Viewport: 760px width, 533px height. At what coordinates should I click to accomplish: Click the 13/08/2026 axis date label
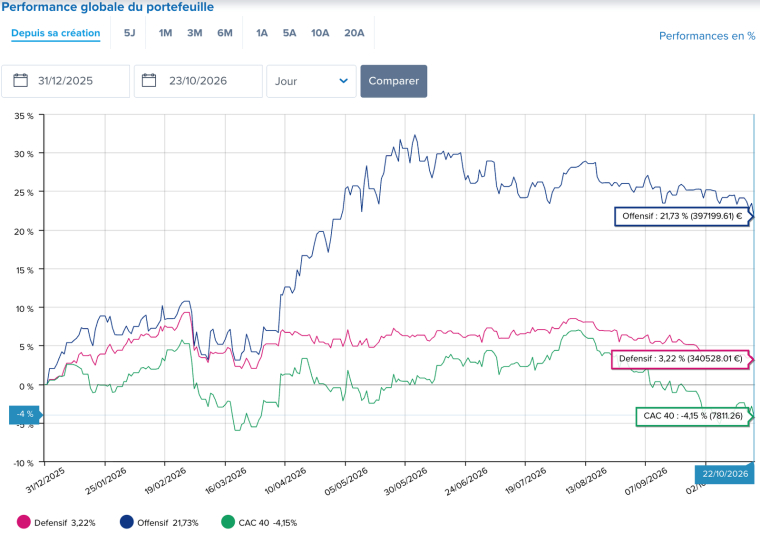coord(586,481)
